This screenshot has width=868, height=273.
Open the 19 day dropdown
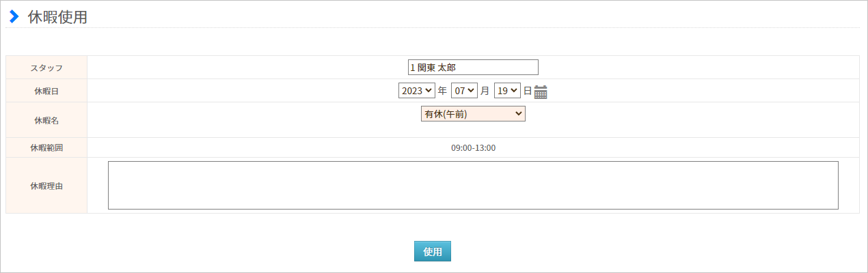(x=508, y=90)
